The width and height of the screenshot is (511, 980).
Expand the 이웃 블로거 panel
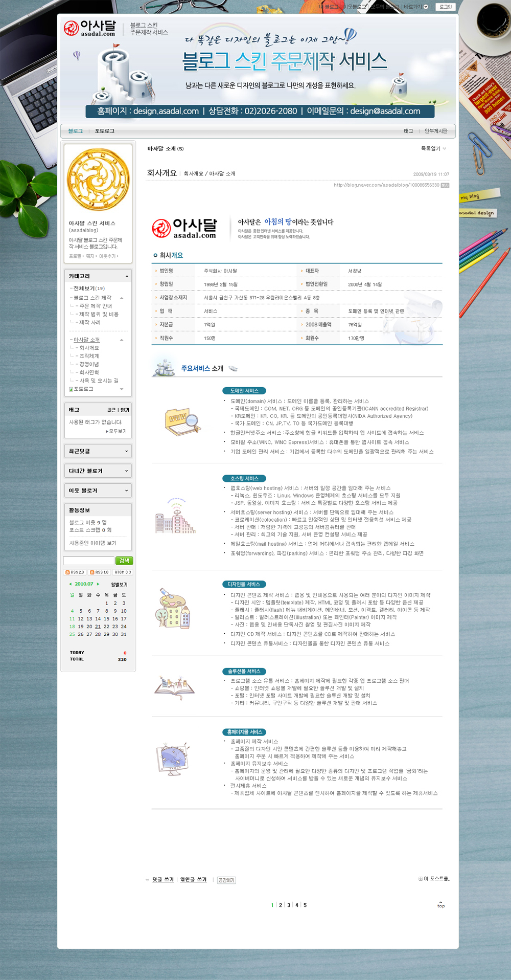[126, 491]
